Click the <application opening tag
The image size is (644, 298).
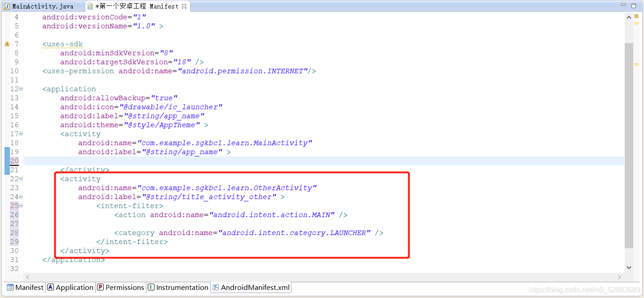(69, 89)
